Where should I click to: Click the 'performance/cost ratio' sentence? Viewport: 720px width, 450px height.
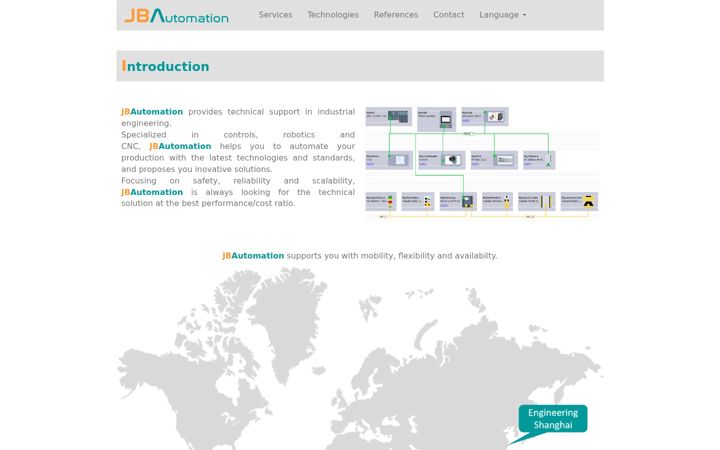pos(208,203)
